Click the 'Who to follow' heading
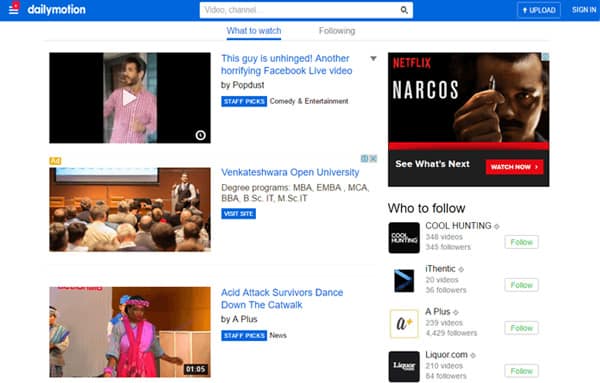Image resolution: width=600 pixels, height=383 pixels. pos(426,208)
